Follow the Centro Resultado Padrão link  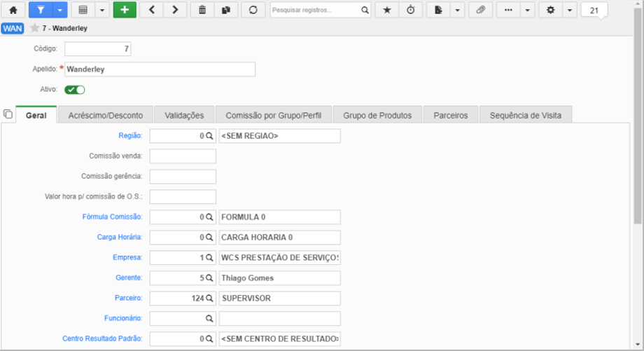[x=102, y=338]
